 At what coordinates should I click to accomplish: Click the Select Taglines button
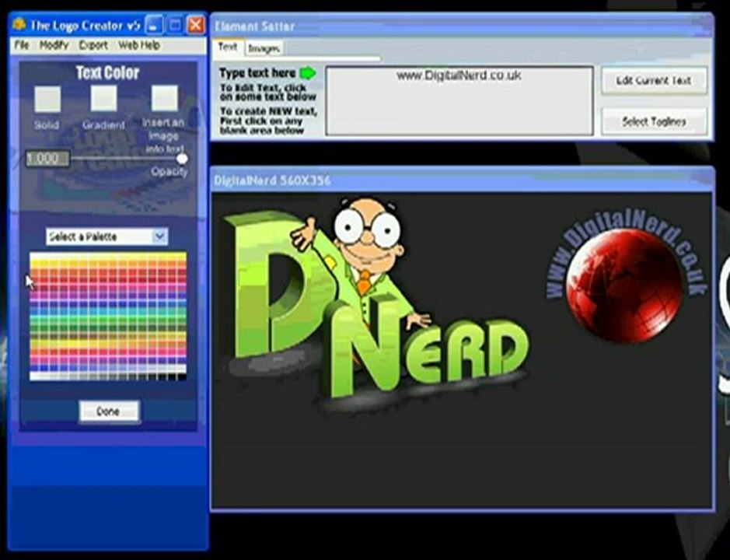(654, 121)
